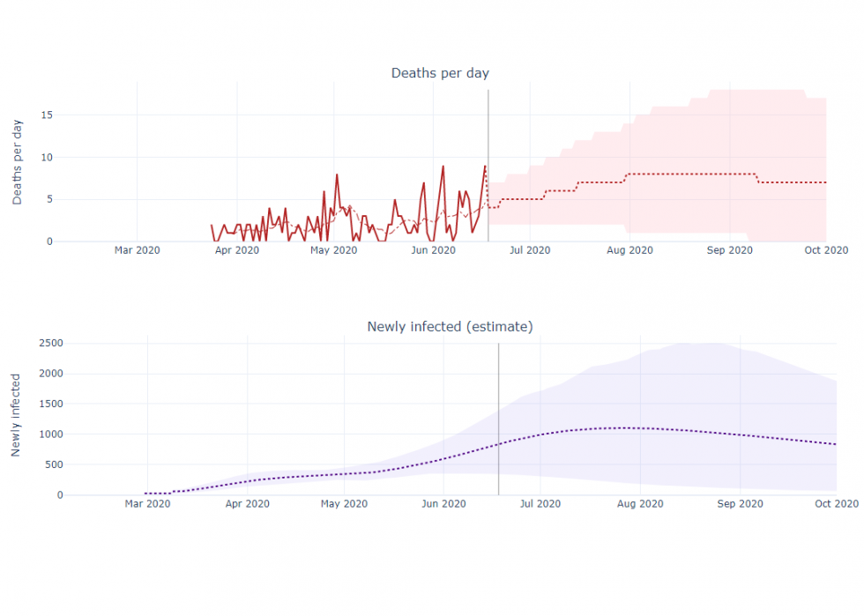Click "Jun 2020" tick on deaths chart

point(433,250)
